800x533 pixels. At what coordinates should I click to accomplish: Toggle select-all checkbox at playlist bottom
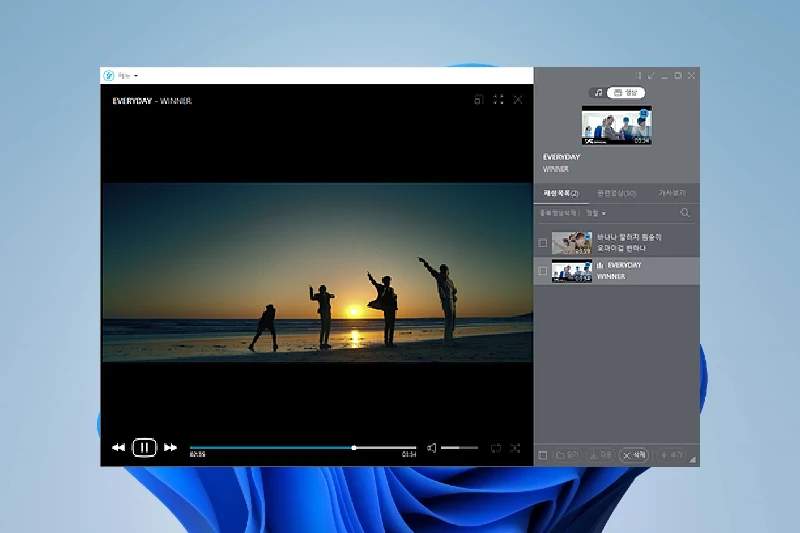(x=542, y=455)
